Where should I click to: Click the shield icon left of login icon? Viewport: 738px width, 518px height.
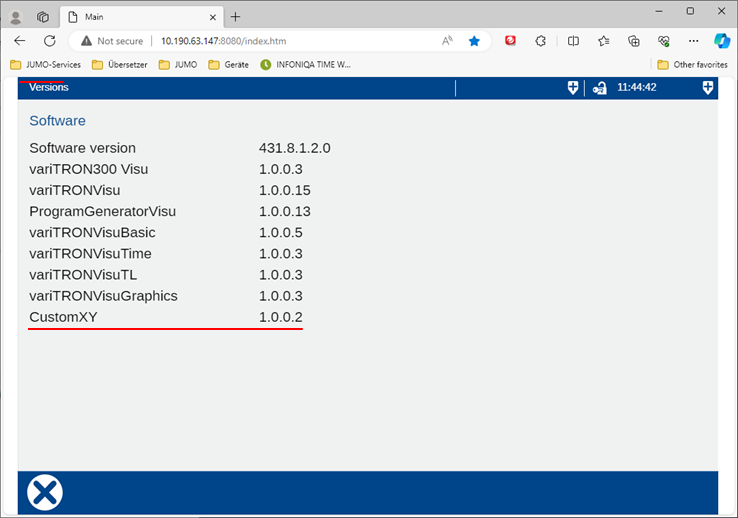point(573,88)
